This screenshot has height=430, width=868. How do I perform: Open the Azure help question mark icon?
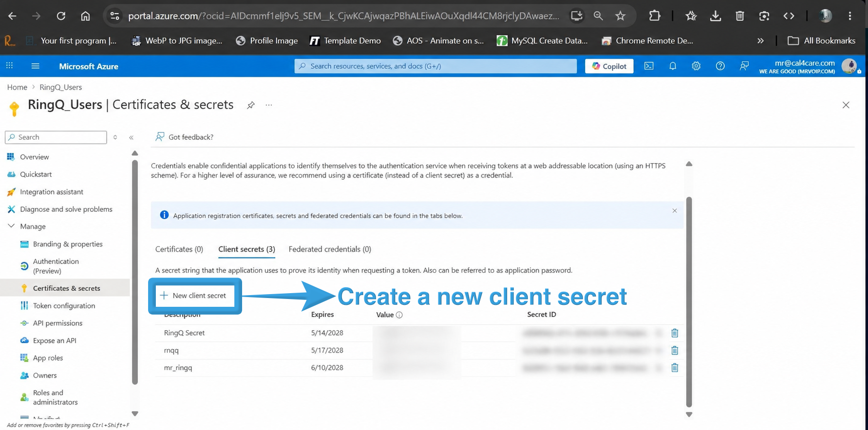720,66
